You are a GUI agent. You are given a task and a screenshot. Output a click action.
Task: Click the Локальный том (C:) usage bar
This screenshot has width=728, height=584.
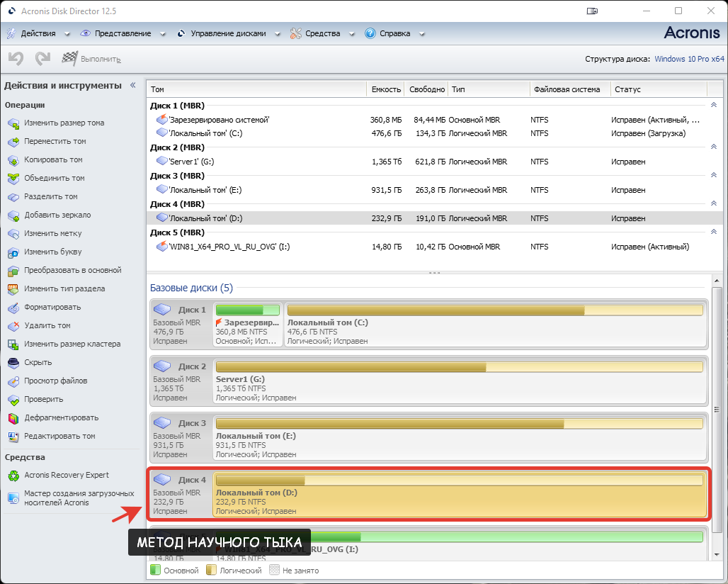(x=495, y=310)
